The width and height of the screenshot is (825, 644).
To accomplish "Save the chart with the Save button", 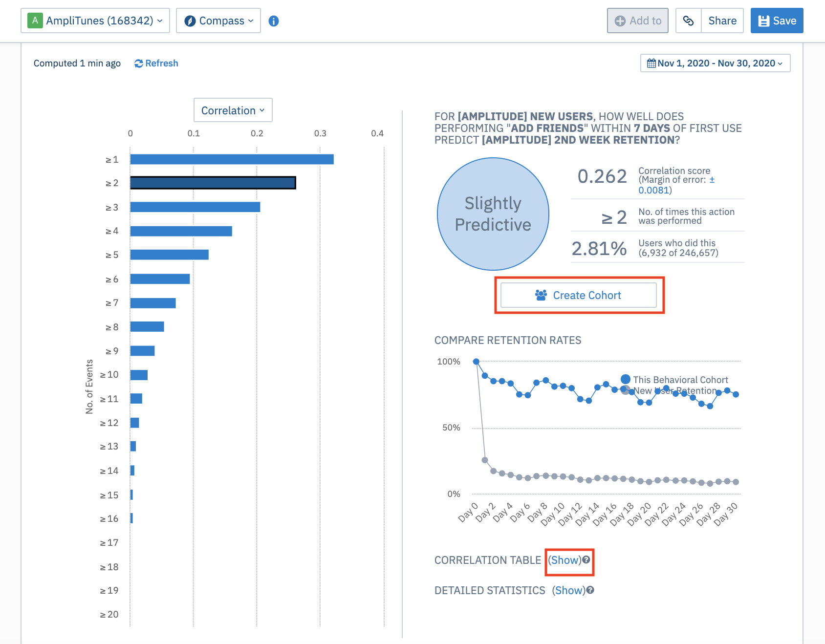I will (777, 21).
